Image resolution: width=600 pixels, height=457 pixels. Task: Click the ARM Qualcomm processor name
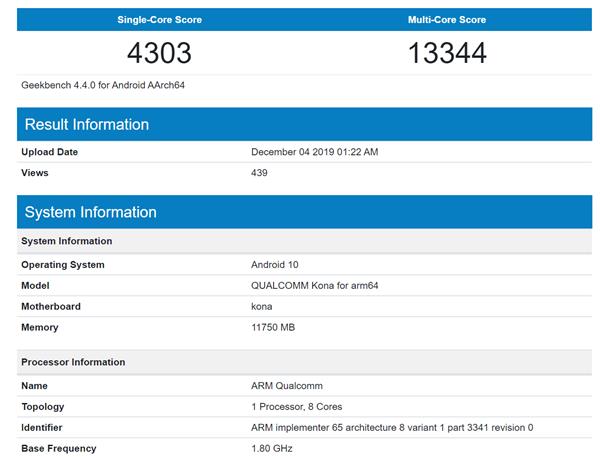[x=286, y=386]
